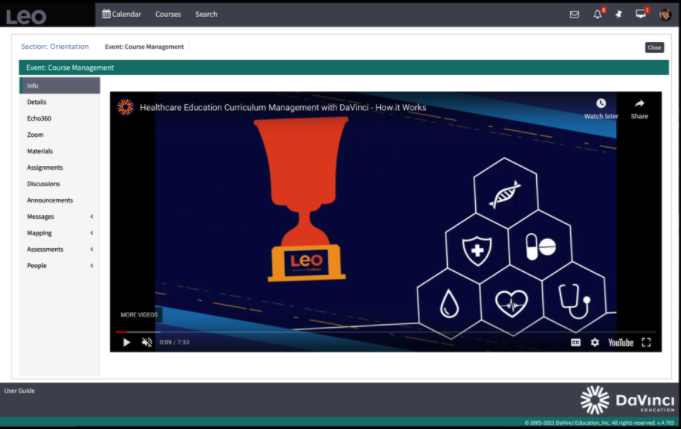Click the Assessments sidebar label
Image resolution: width=681 pixels, height=429 pixels.
(45, 249)
